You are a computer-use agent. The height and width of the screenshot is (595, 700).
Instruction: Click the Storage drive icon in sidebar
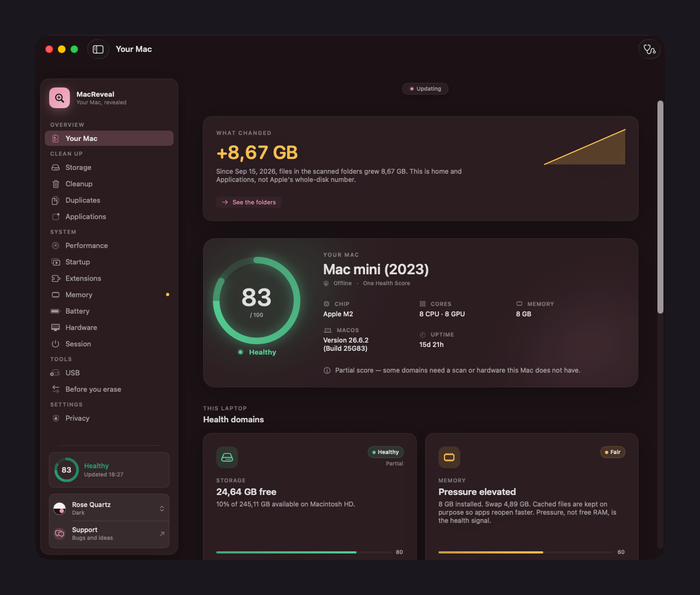(x=56, y=168)
